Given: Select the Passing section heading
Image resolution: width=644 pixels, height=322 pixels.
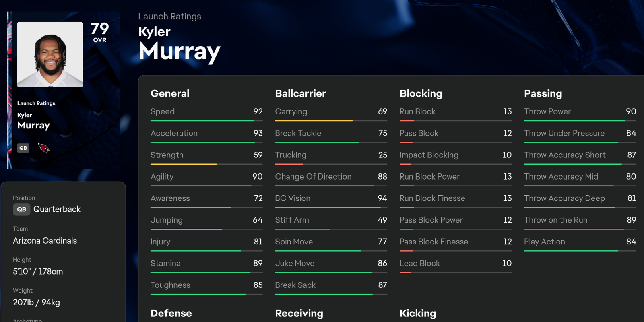Looking at the screenshot, I should point(543,93).
